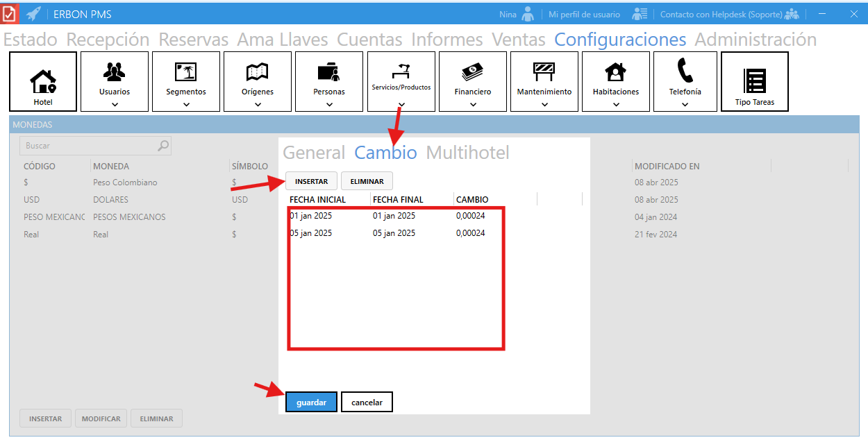Click the Telefonía phone icon

coord(685,71)
